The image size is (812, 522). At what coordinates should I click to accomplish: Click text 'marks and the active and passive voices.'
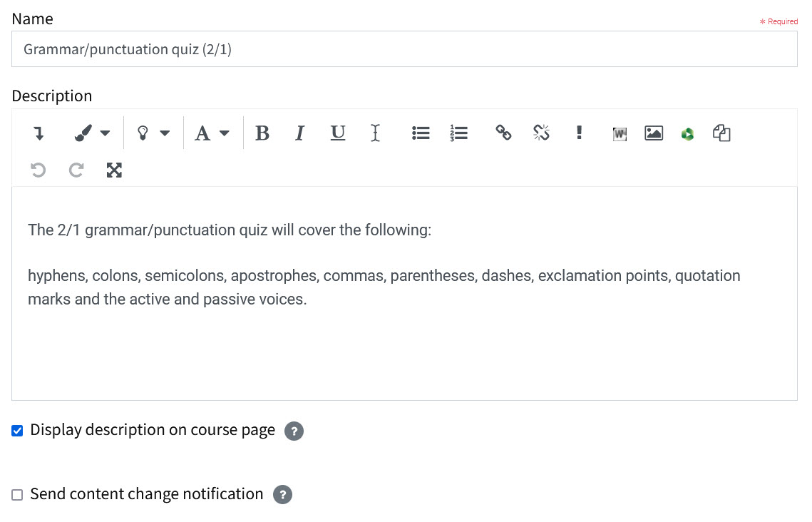click(x=168, y=300)
